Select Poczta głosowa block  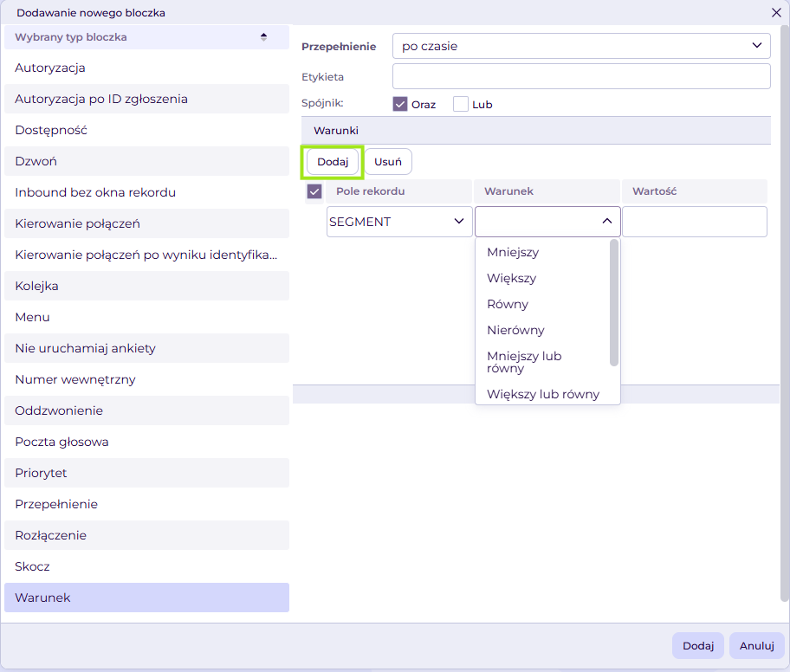point(146,442)
